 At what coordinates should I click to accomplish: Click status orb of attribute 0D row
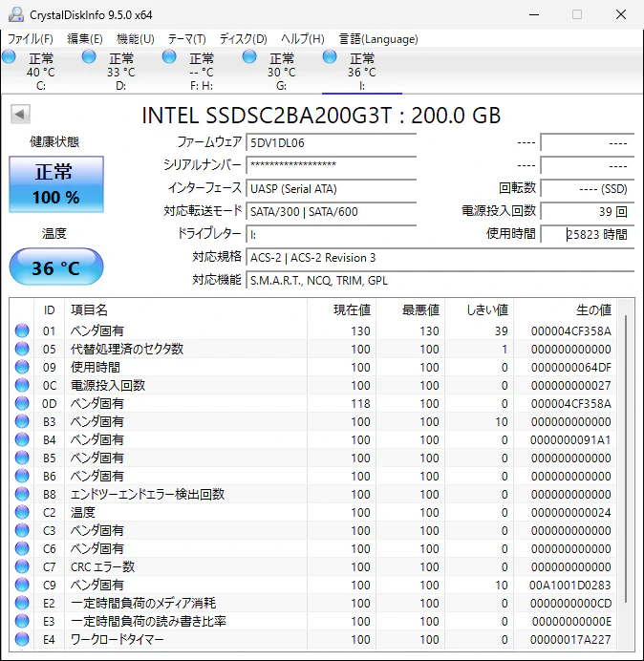point(22,403)
